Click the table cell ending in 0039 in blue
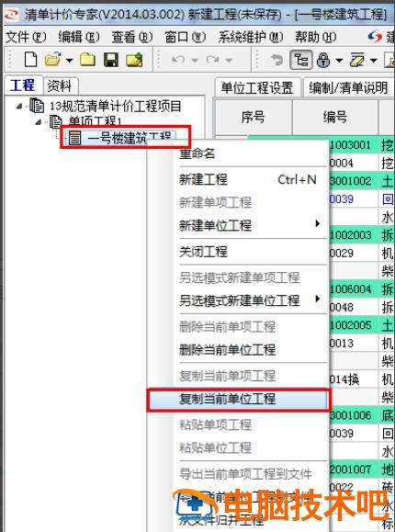 [x=354, y=198]
